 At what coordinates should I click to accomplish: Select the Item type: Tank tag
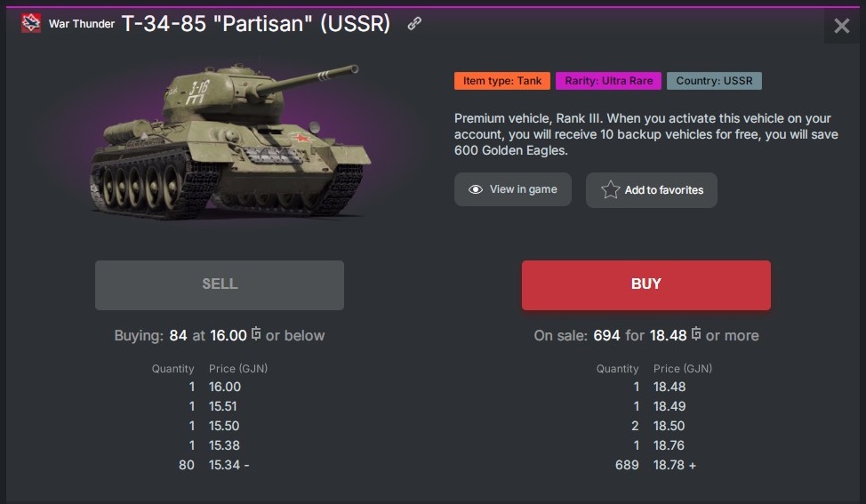point(502,81)
